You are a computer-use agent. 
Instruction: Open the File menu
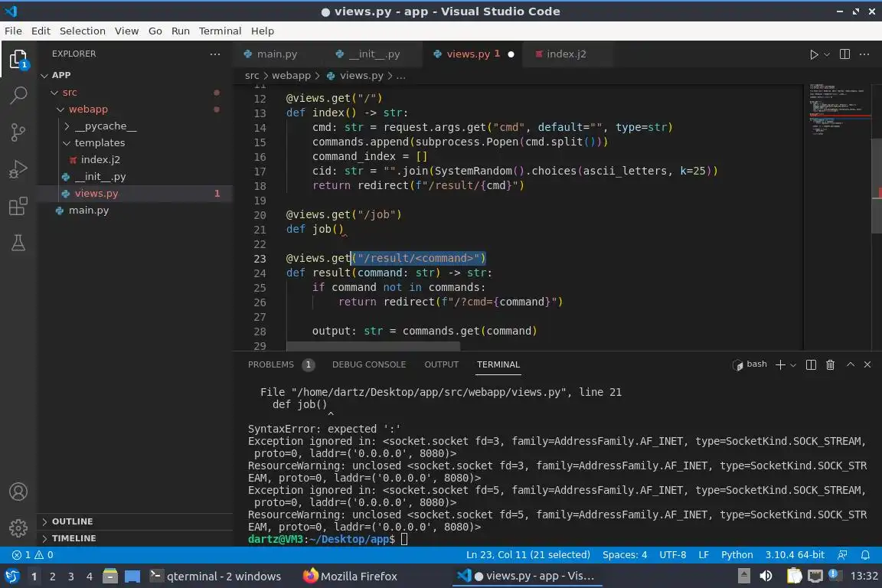click(13, 31)
